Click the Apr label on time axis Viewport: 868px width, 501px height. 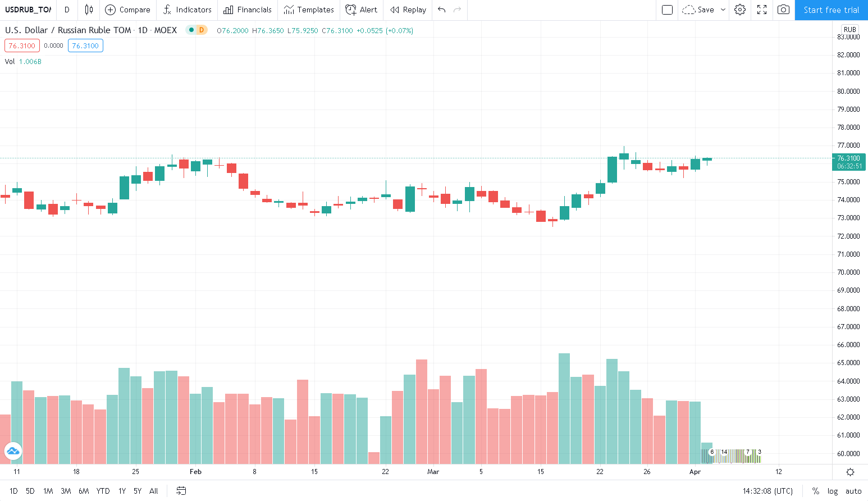click(x=695, y=472)
